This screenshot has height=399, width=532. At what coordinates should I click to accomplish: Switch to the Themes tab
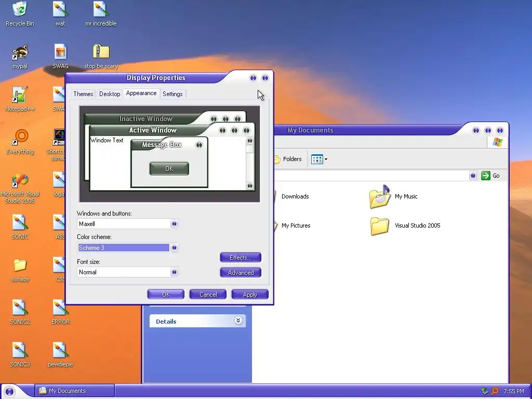pyautogui.click(x=83, y=94)
